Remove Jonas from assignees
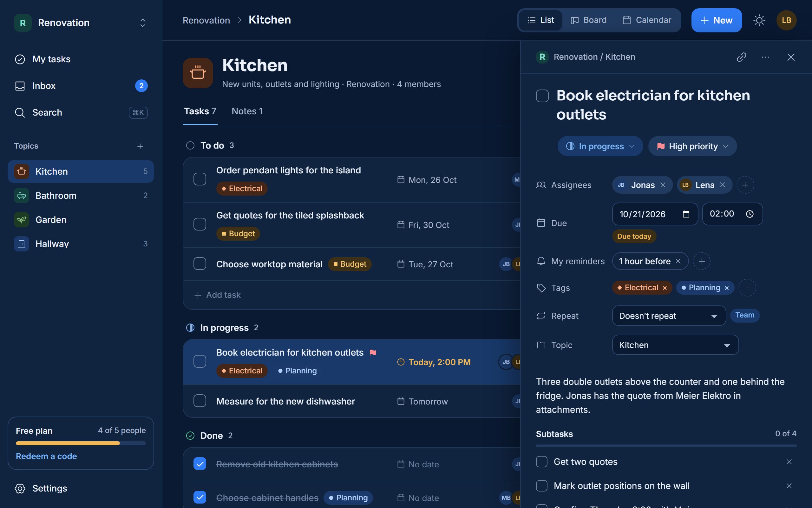The width and height of the screenshot is (812, 508). 663,185
